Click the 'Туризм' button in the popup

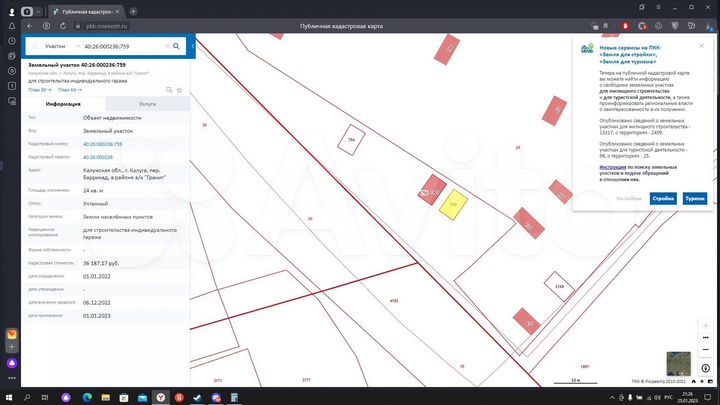coord(695,199)
